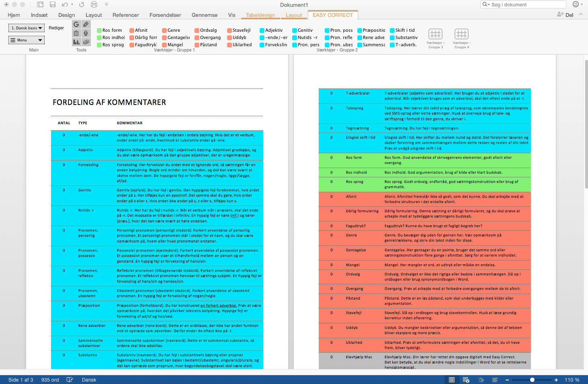
Task: Insert the Ros indhold comment
Action: click(x=111, y=37)
